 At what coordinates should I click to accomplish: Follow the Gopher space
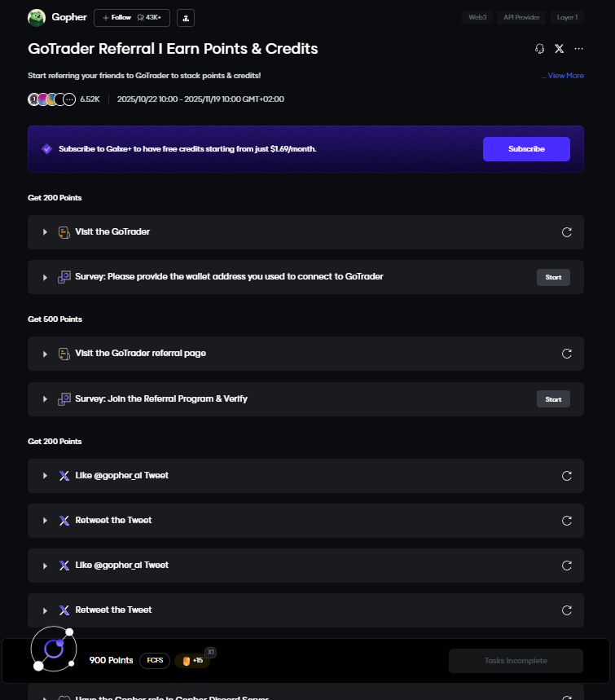coord(117,17)
